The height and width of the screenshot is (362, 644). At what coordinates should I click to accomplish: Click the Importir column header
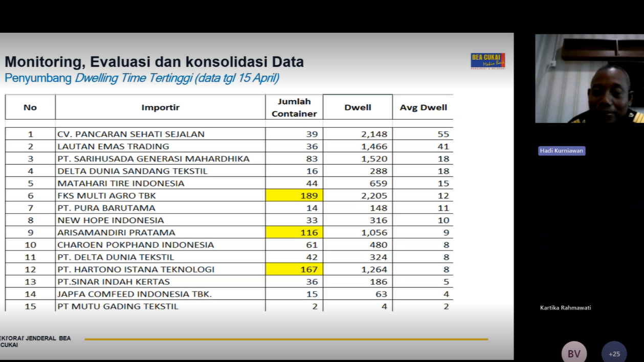click(x=160, y=107)
